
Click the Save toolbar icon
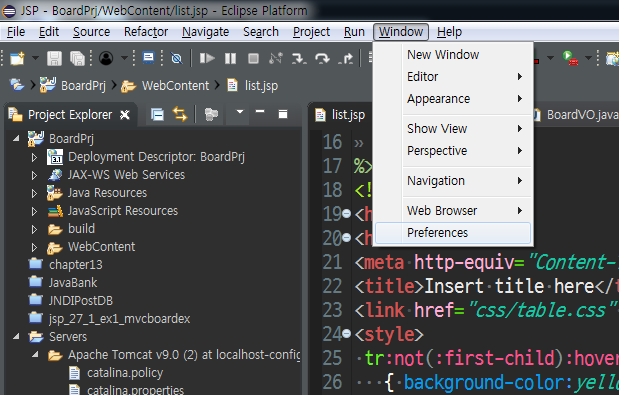(54, 58)
